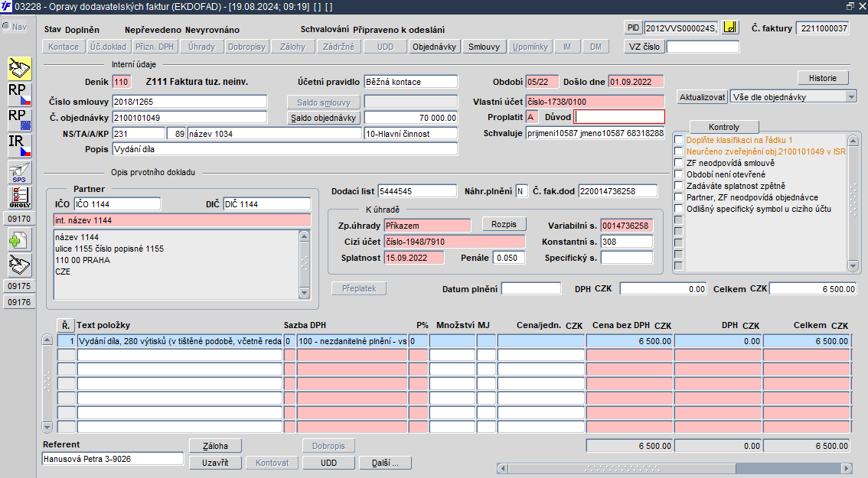868x478 pixels.
Task: Click the horizontal scrollbar right arrow
Action: tap(847, 469)
